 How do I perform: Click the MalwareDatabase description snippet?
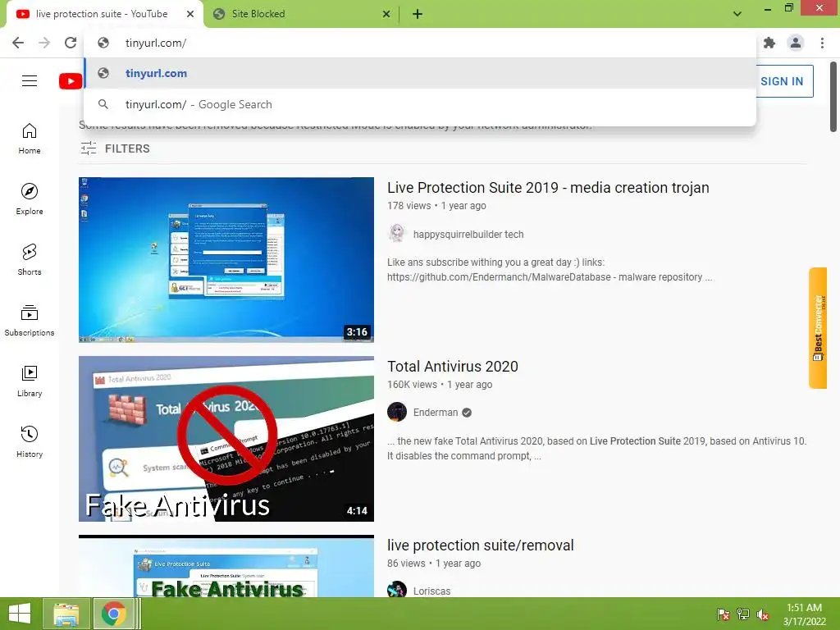[x=550, y=269]
